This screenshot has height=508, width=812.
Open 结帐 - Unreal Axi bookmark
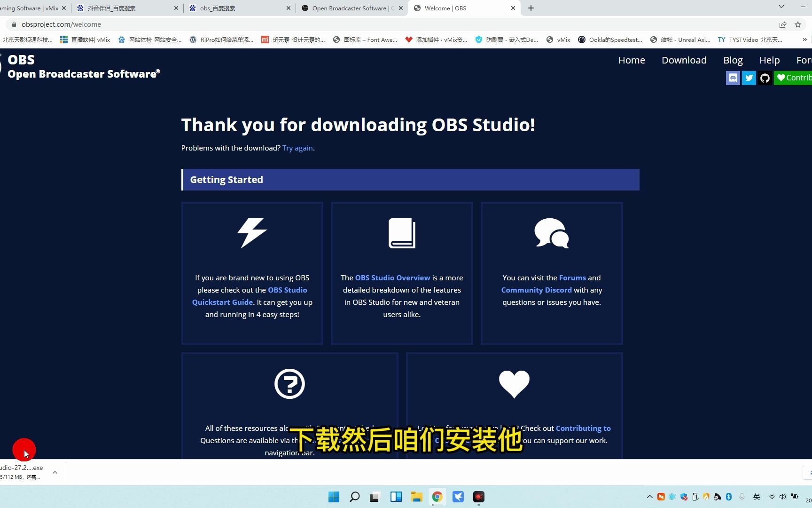(x=680, y=40)
